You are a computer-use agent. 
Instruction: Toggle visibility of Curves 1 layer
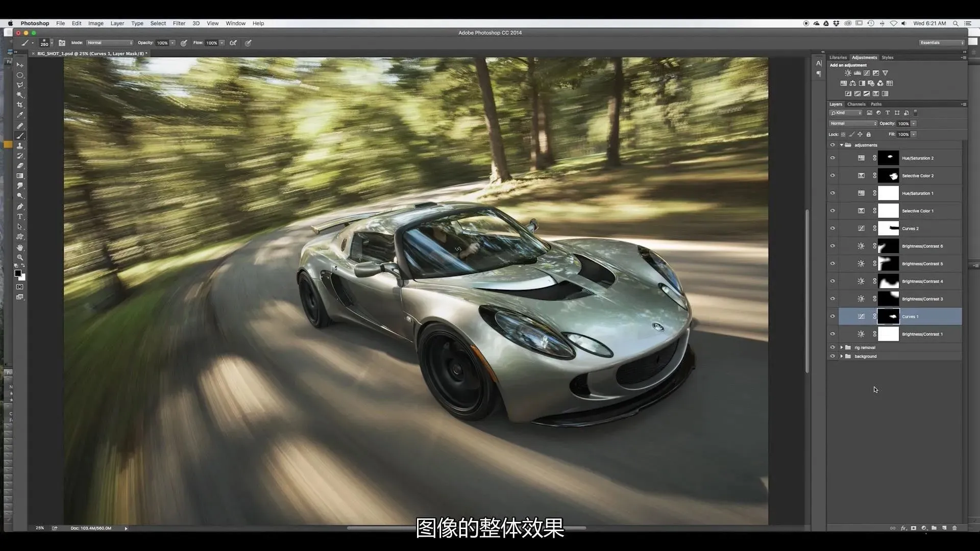[832, 316]
